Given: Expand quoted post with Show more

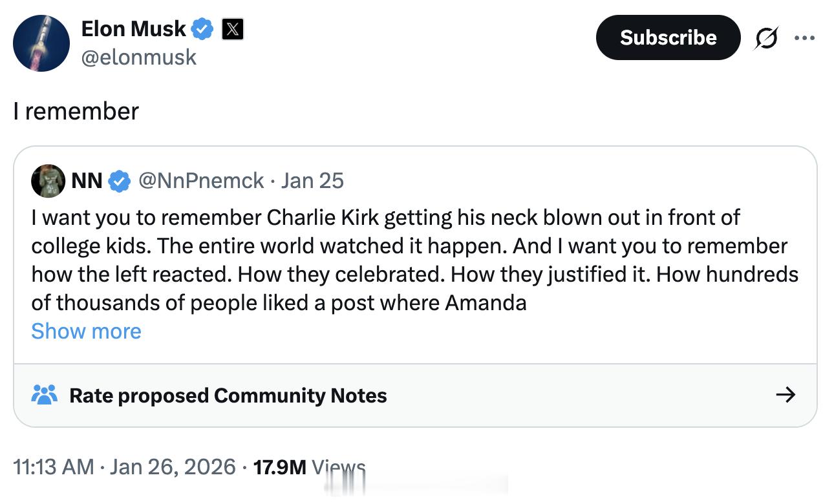Looking at the screenshot, I should [86, 331].
